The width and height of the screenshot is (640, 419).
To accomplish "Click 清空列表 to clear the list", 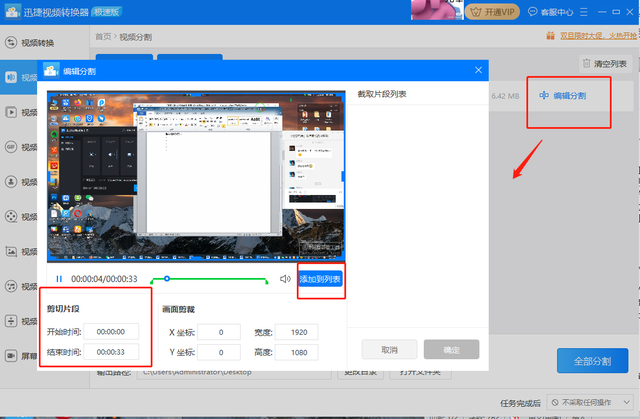I will click(x=605, y=64).
